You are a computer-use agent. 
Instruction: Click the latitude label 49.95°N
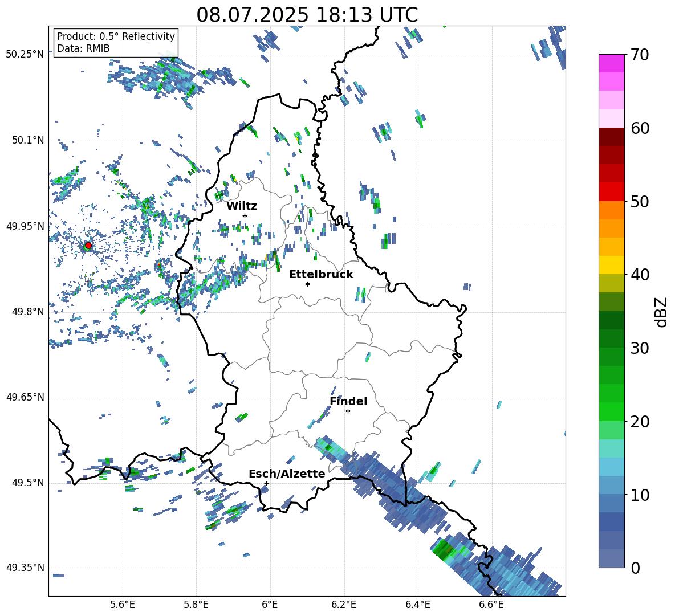pyautogui.click(x=25, y=226)
